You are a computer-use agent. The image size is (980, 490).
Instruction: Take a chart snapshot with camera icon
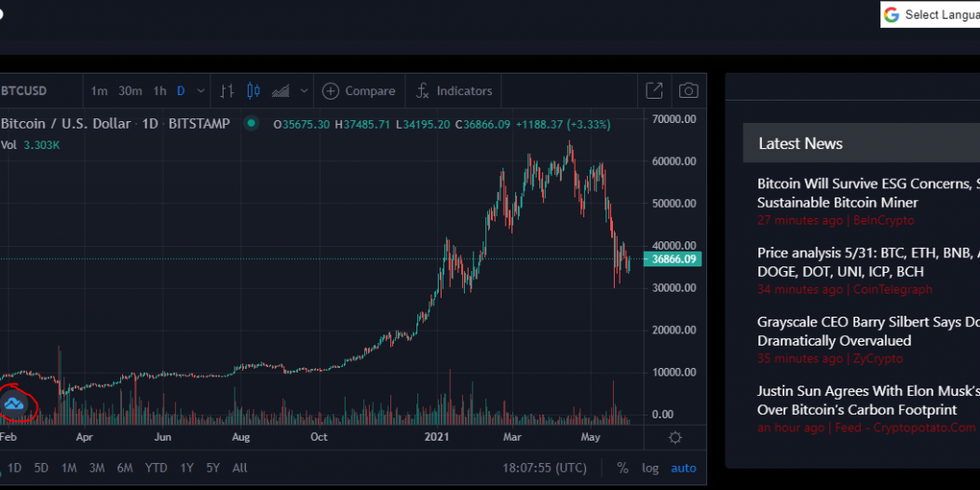pos(688,90)
